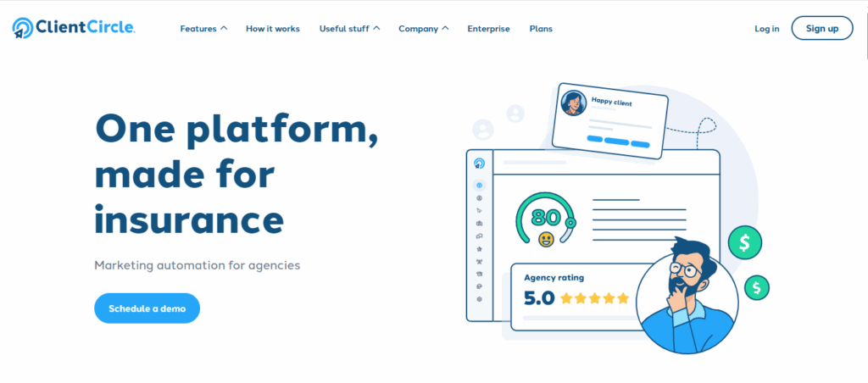Go to the How it works page

coord(273,29)
